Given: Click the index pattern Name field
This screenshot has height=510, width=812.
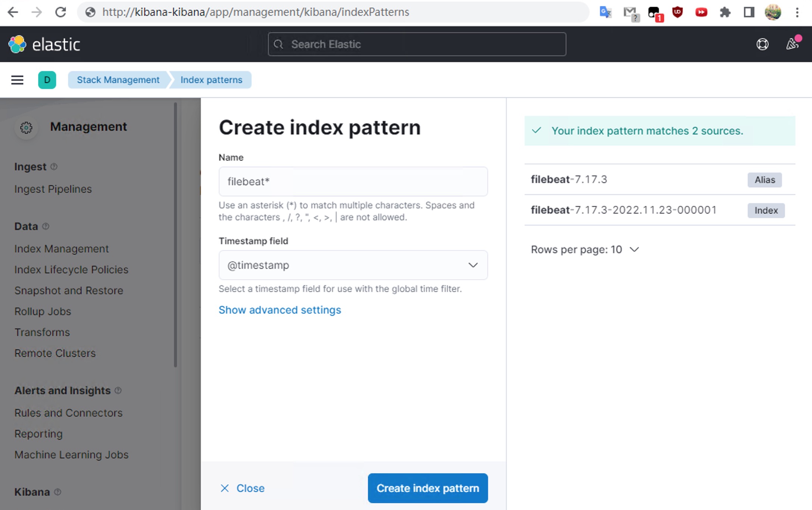Looking at the screenshot, I should click(x=353, y=181).
